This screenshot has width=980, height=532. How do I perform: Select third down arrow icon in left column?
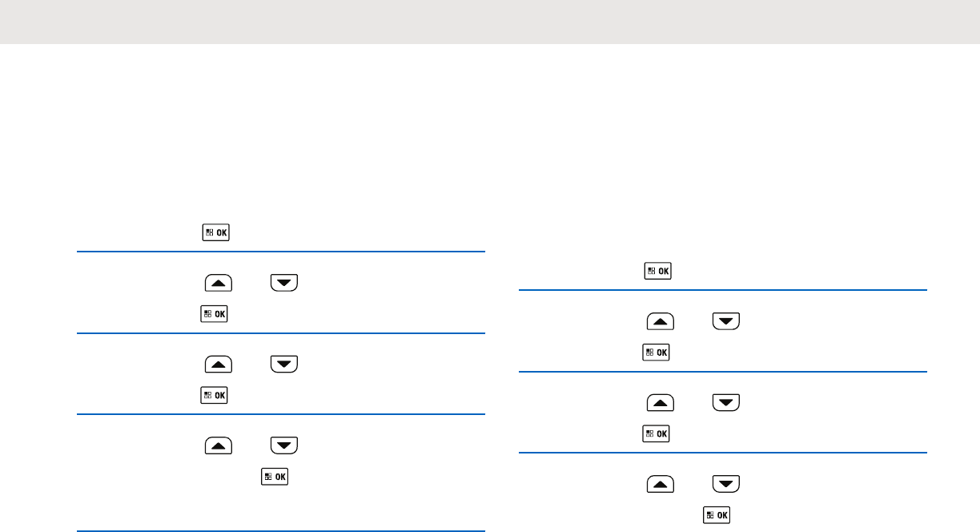pos(284,445)
